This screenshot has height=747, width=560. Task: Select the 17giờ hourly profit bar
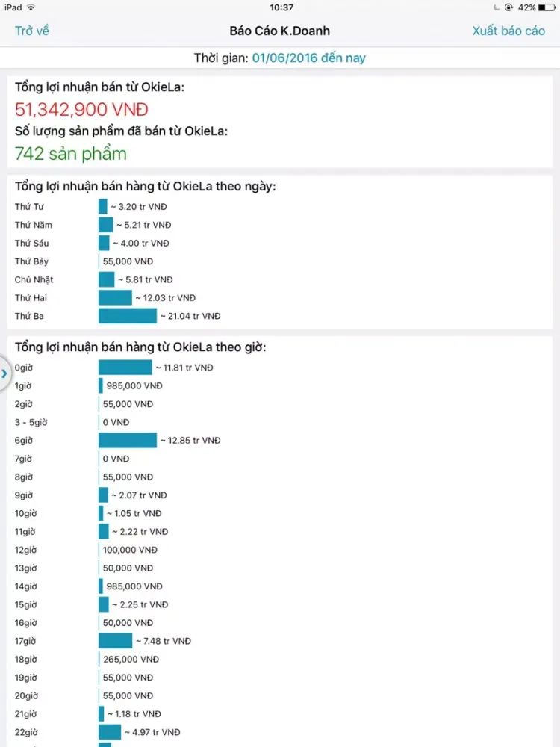pyautogui.click(x=115, y=641)
